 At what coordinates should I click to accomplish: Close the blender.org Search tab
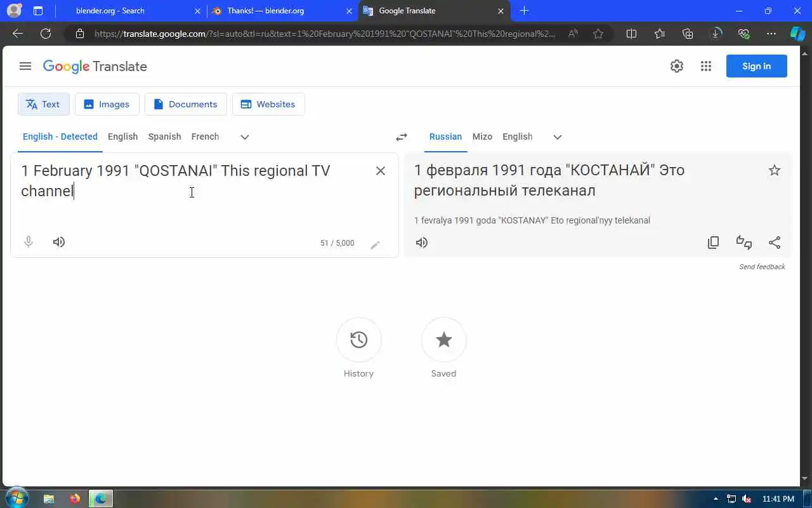click(197, 11)
